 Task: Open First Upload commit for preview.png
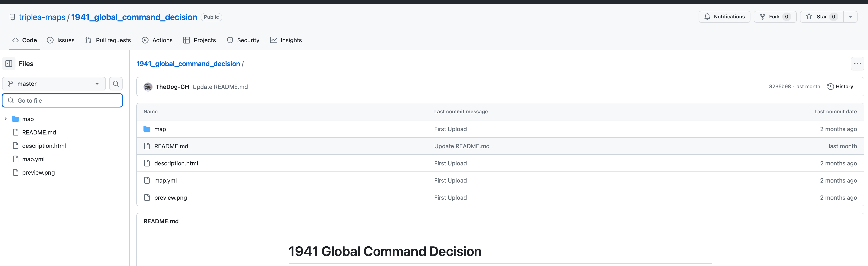pos(450,198)
